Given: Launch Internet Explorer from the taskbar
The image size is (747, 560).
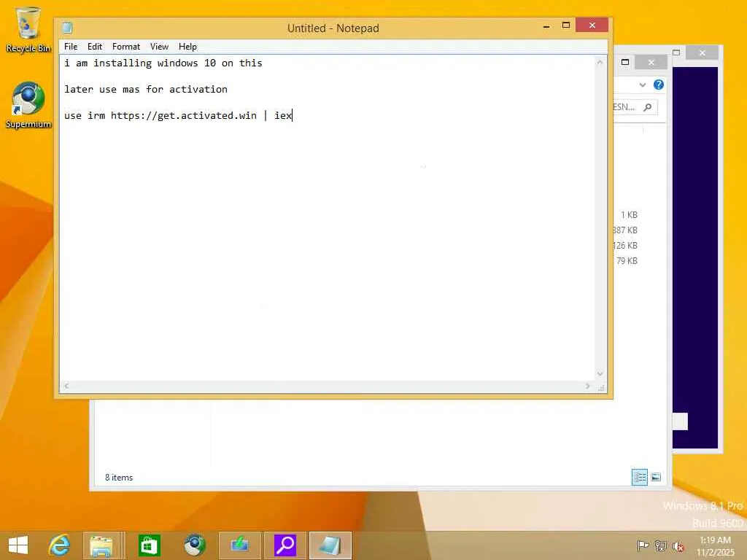Looking at the screenshot, I should pos(60,545).
